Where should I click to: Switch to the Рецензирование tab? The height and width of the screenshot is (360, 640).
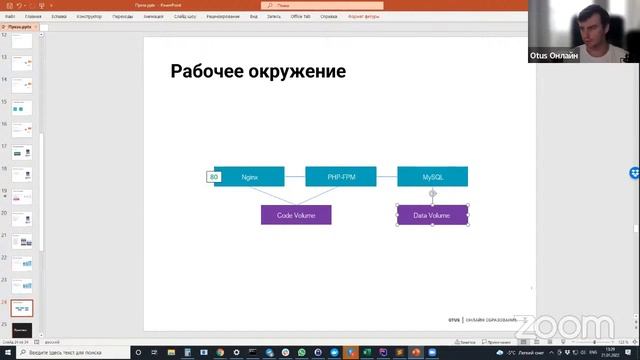pyautogui.click(x=223, y=17)
